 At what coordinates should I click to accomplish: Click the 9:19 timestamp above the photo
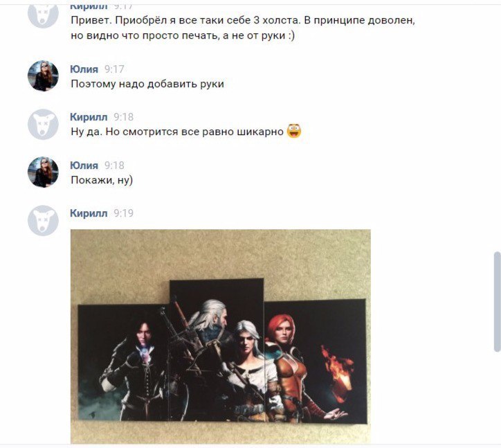pyautogui.click(x=123, y=213)
